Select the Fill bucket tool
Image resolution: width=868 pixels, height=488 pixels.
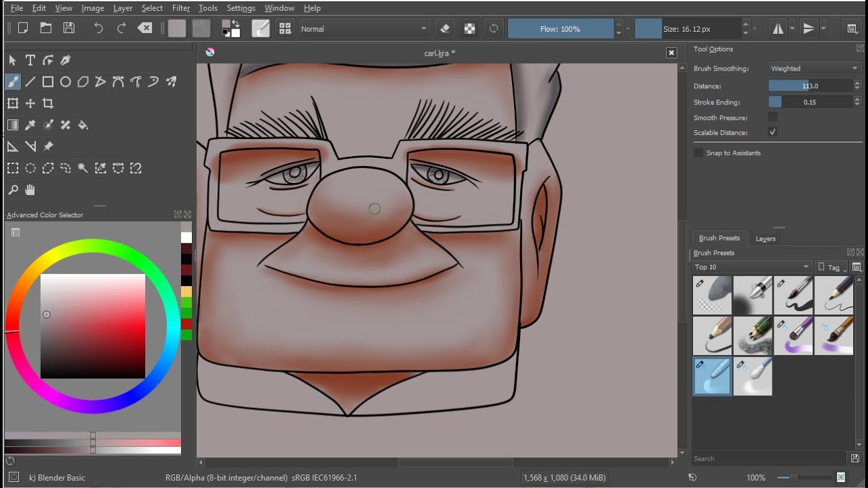(x=83, y=125)
